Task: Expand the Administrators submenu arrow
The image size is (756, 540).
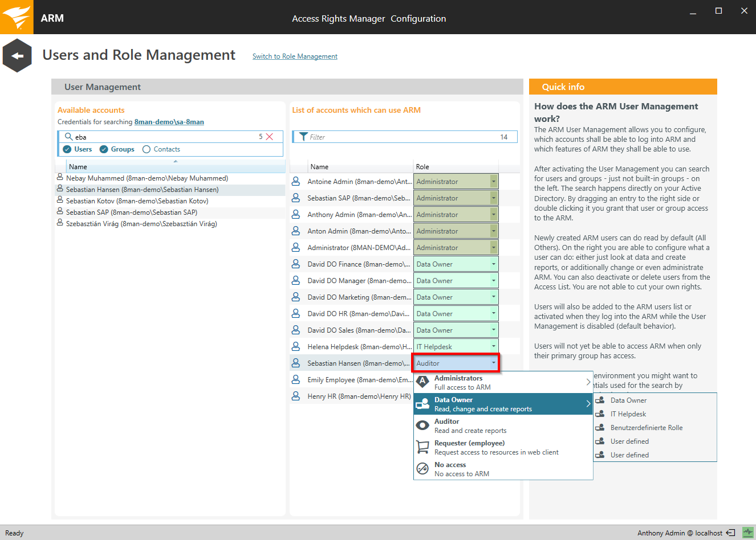Action: (588, 382)
